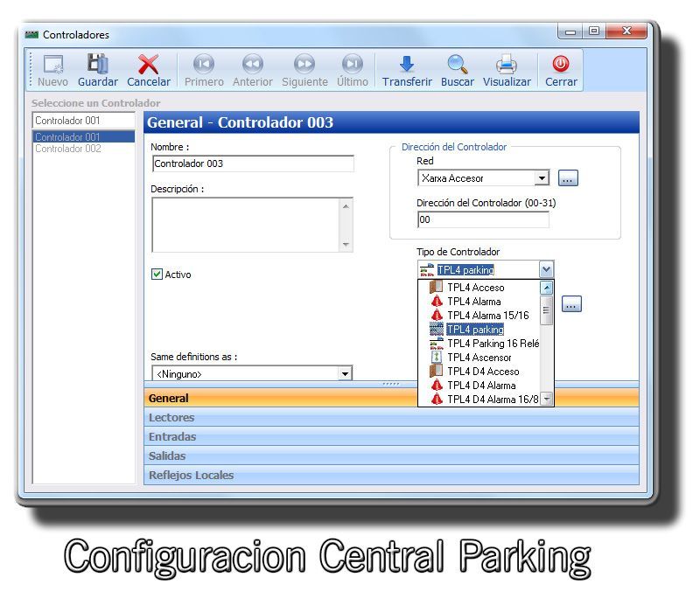Choose TPL4 Acceso door icon entry
Viewport: 700px width, 612px height.
[479, 288]
